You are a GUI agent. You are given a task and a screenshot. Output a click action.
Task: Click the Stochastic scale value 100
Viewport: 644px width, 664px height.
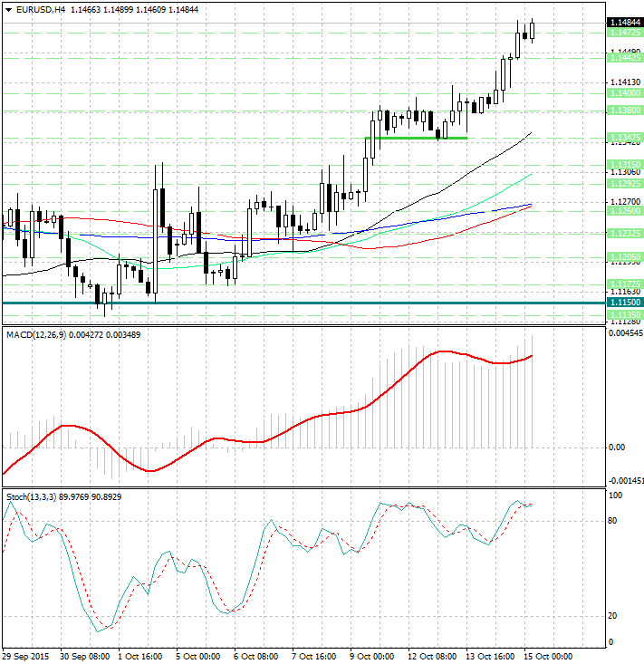click(x=615, y=495)
